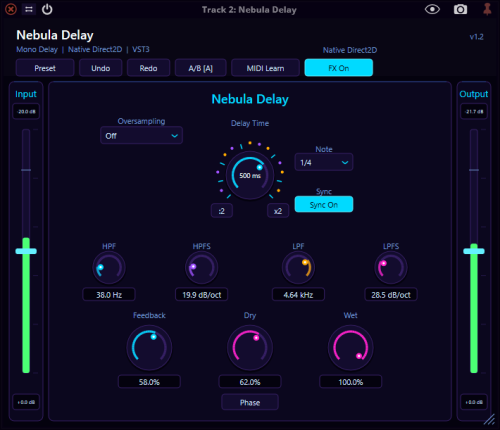Switch the A/B [A] comparison state
The width and height of the screenshot is (500, 430).
point(201,68)
